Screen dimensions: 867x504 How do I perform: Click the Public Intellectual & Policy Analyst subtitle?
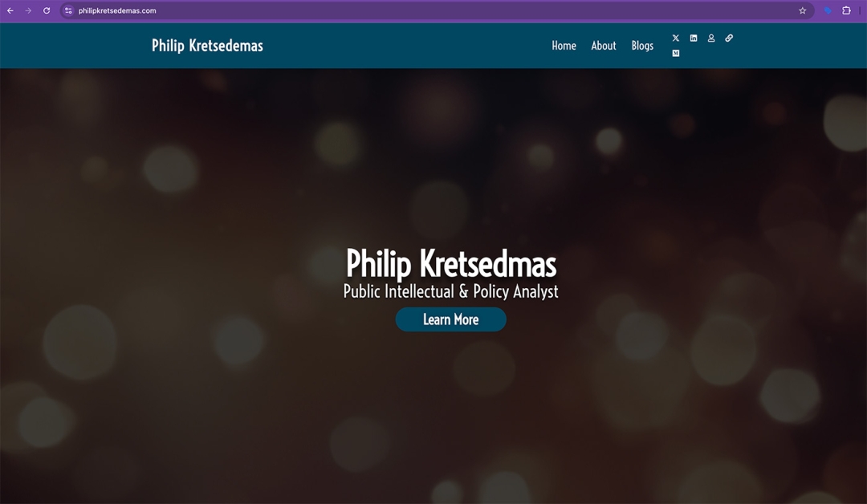coord(450,291)
